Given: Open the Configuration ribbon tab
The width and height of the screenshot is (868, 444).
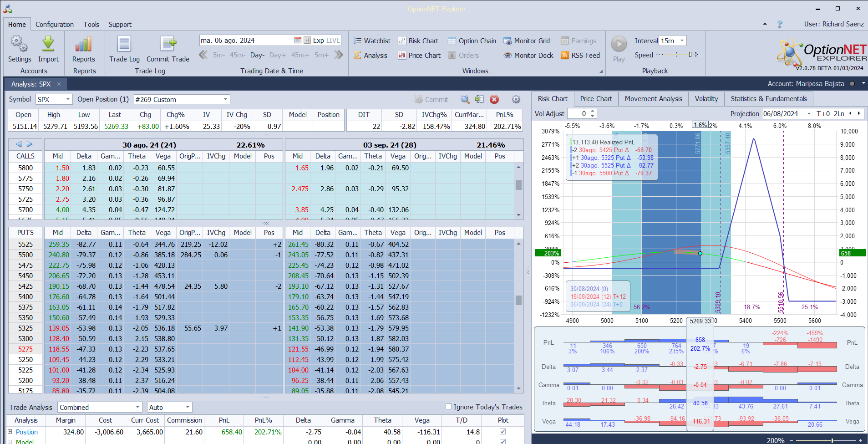Looking at the screenshot, I should 55,24.
